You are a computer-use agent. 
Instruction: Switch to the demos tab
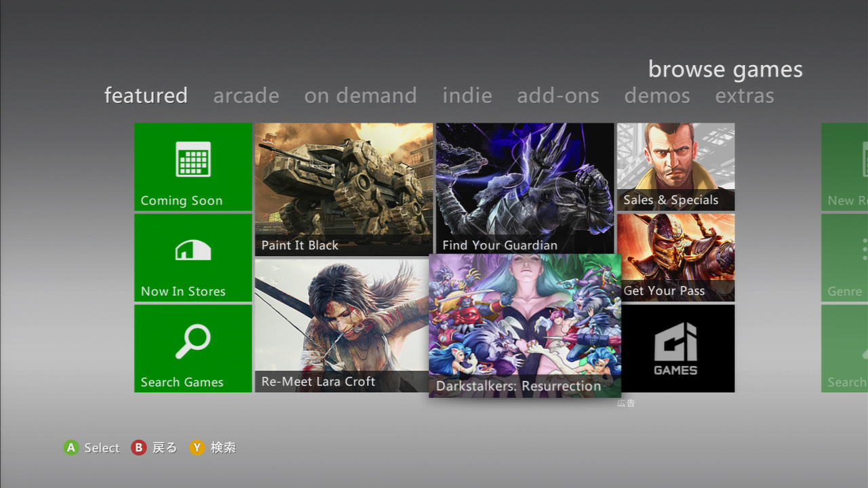click(x=657, y=96)
